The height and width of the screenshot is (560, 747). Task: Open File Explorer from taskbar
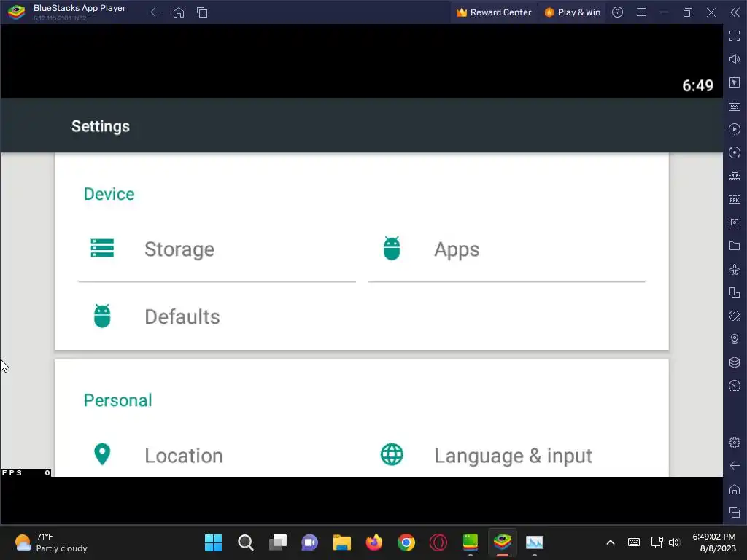[x=342, y=542]
